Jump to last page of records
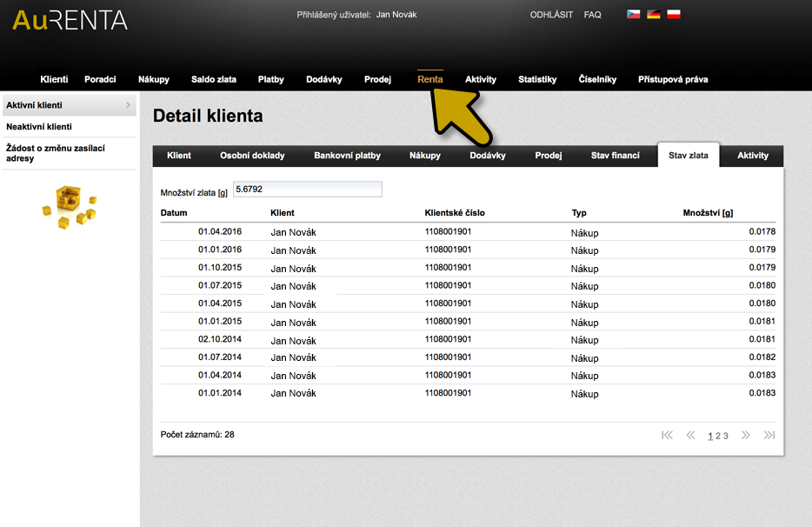812x527 pixels. pos(769,435)
